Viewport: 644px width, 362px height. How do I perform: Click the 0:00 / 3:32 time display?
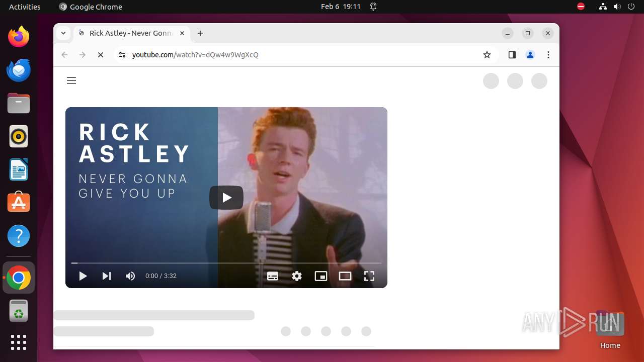click(161, 276)
